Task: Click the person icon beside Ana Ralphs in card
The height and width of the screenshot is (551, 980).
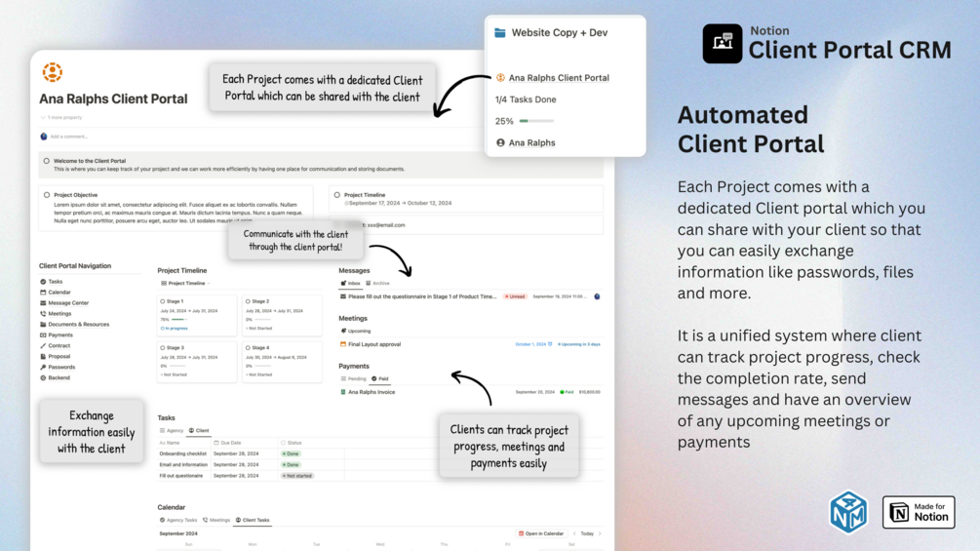Action: (500, 142)
